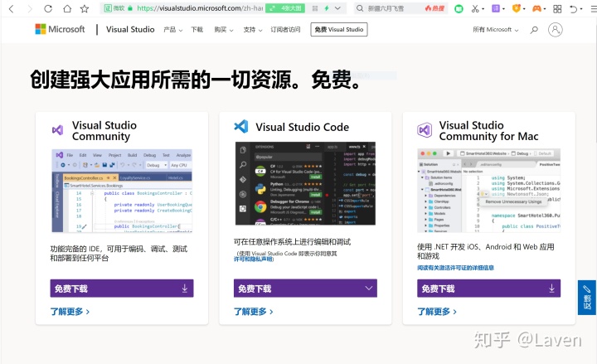Click the orange shield extension icon
This screenshot has width=597, height=364.
tap(516, 8)
